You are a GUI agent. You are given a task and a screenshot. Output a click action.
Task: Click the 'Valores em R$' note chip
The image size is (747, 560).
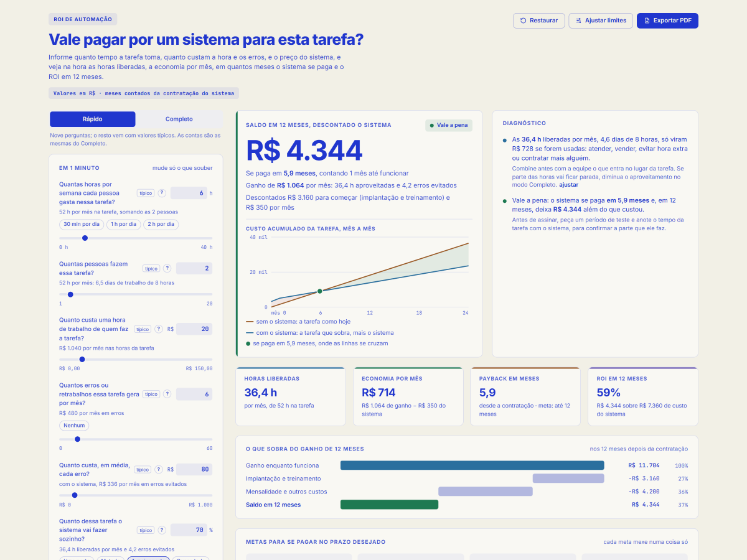click(x=144, y=93)
